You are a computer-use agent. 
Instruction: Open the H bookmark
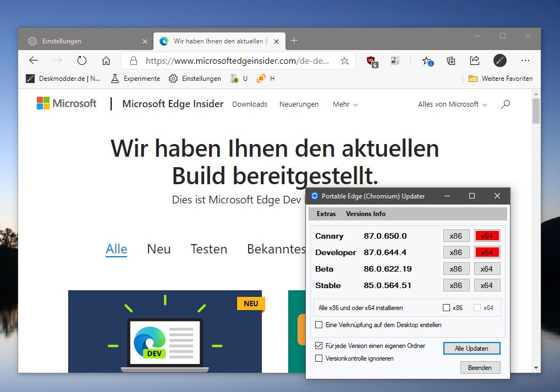(x=266, y=79)
